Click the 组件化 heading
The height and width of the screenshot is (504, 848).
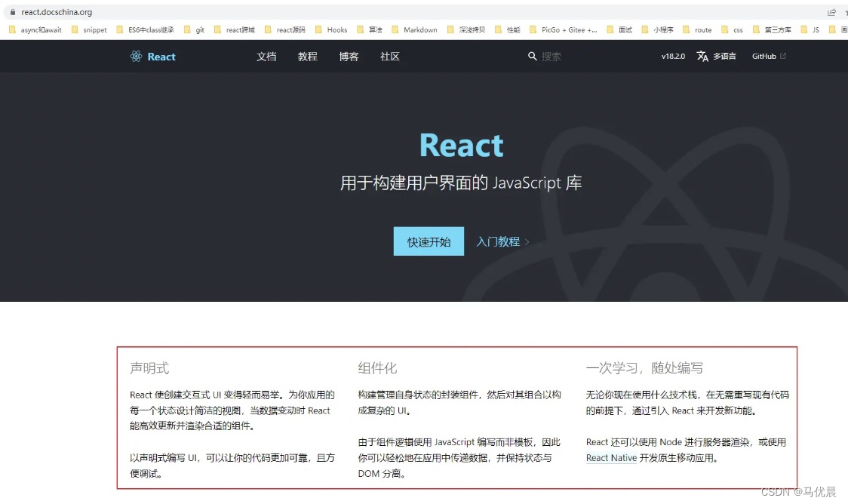377,368
